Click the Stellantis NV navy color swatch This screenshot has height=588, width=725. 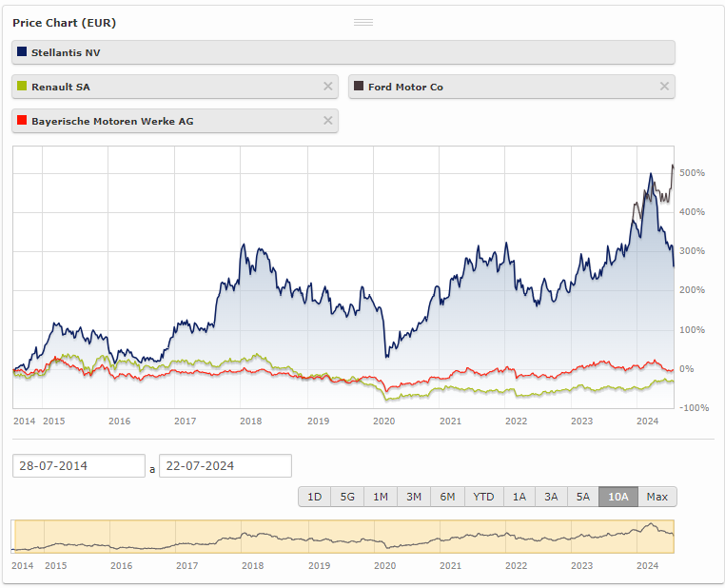[x=22, y=51]
